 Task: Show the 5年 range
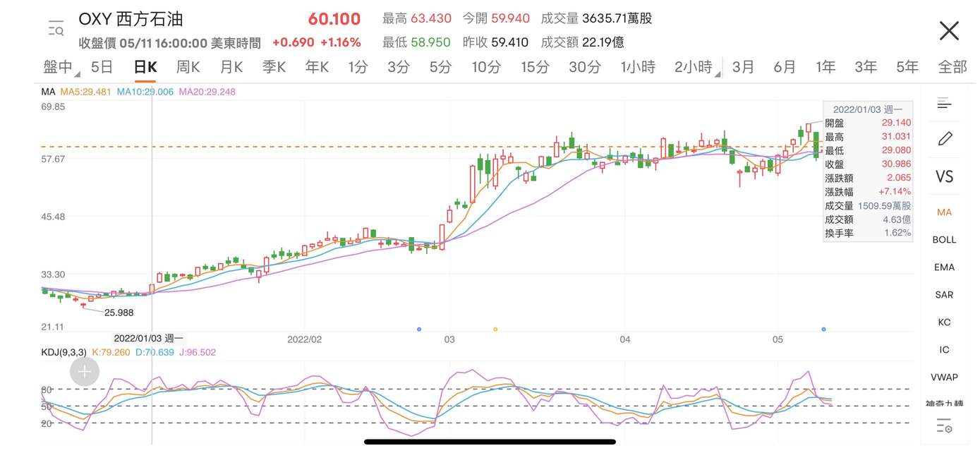(x=907, y=67)
